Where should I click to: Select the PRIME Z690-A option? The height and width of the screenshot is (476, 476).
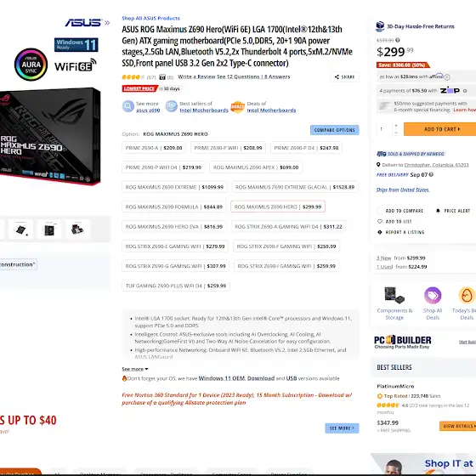click(154, 148)
